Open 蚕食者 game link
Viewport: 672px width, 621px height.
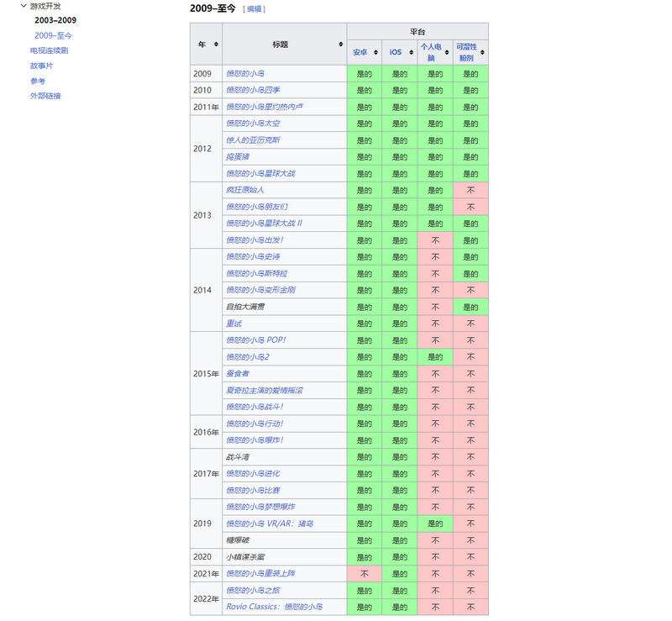pos(238,374)
